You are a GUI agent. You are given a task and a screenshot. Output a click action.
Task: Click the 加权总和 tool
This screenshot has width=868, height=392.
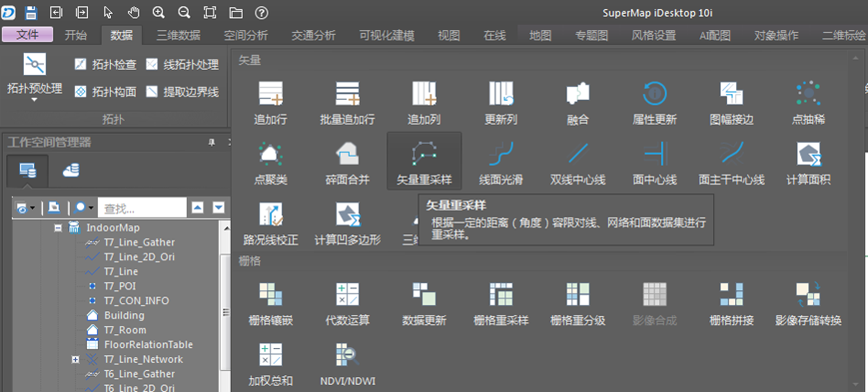tap(270, 364)
